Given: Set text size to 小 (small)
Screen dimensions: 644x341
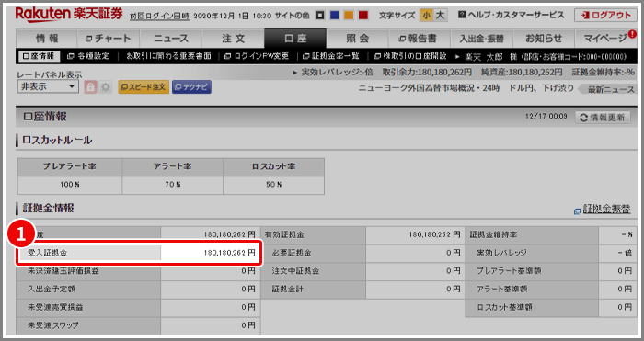Looking at the screenshot, I should 427,16.
